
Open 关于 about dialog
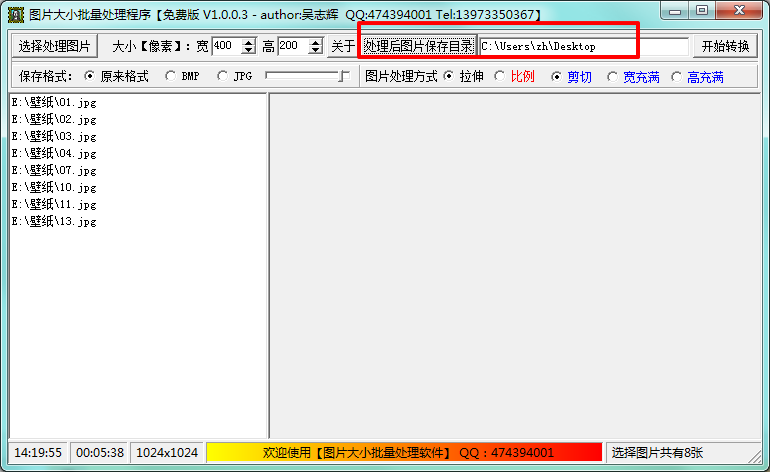tap(343, 46)
